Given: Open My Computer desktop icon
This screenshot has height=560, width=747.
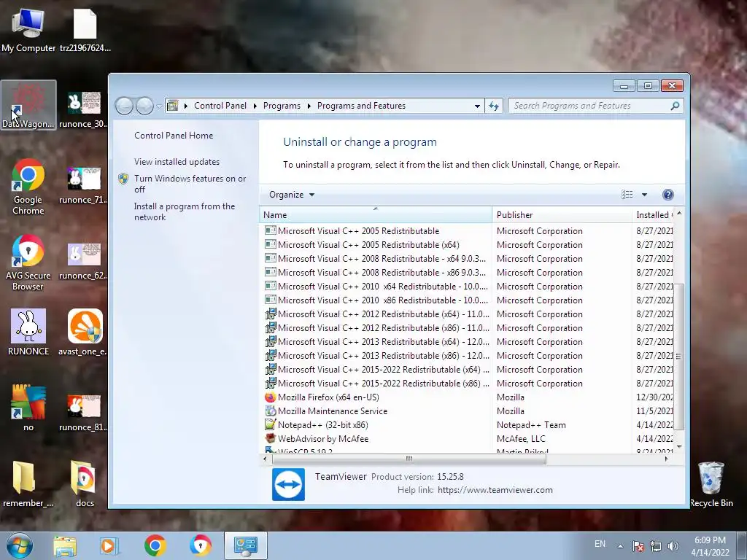Looking at the screenshot, I should click(x=28, y=31).
